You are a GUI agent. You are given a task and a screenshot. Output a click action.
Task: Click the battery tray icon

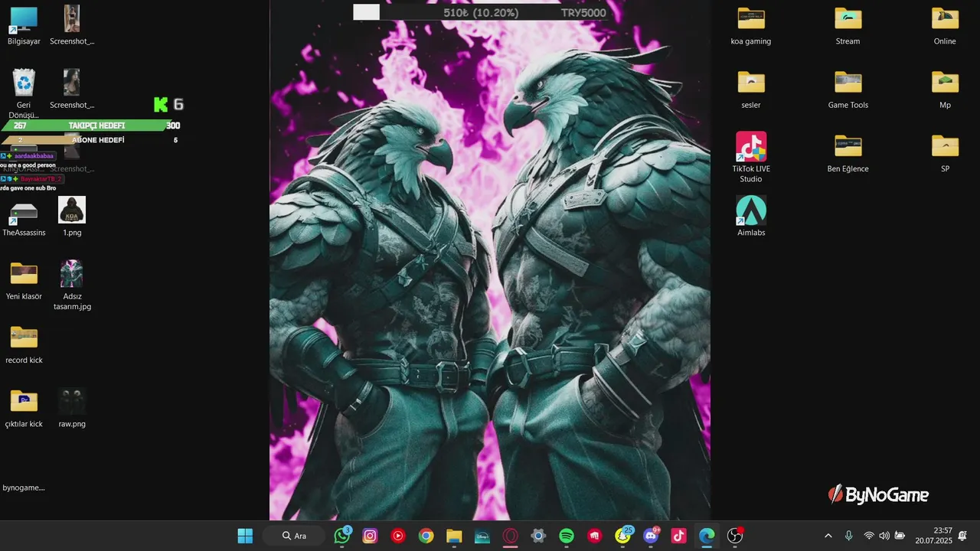click(900, 536)
